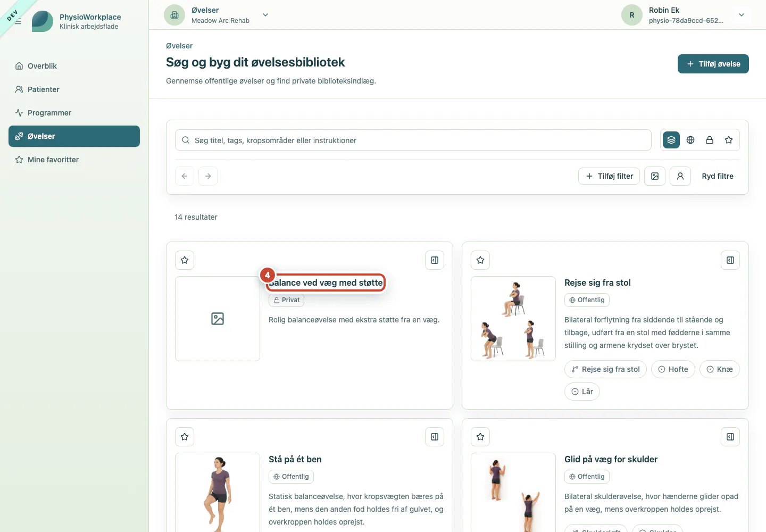Open the Glid på væg for skulder title
The width and height of the screenshot is (766, 532).
click(611, 459)
